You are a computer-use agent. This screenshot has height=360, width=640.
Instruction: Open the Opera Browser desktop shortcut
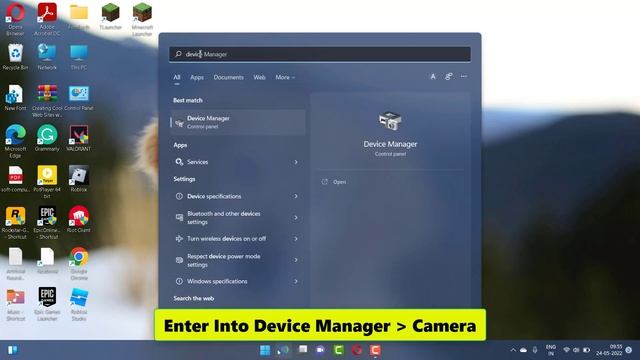point(15,18)
